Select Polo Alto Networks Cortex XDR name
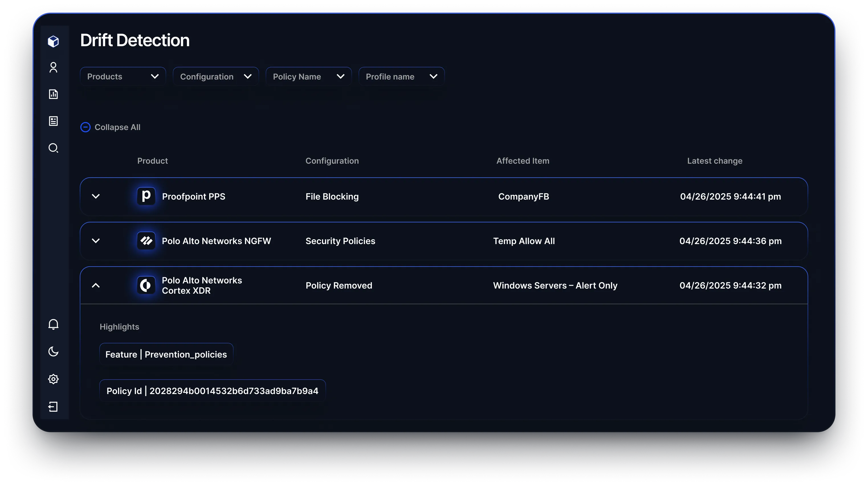The image size is (868, 485). (201, 285)
